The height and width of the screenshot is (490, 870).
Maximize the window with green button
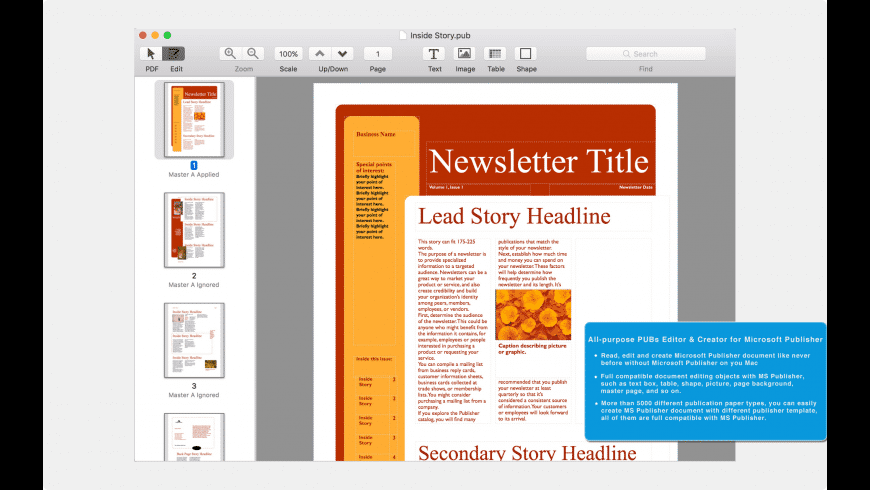[x=167, y=35]
